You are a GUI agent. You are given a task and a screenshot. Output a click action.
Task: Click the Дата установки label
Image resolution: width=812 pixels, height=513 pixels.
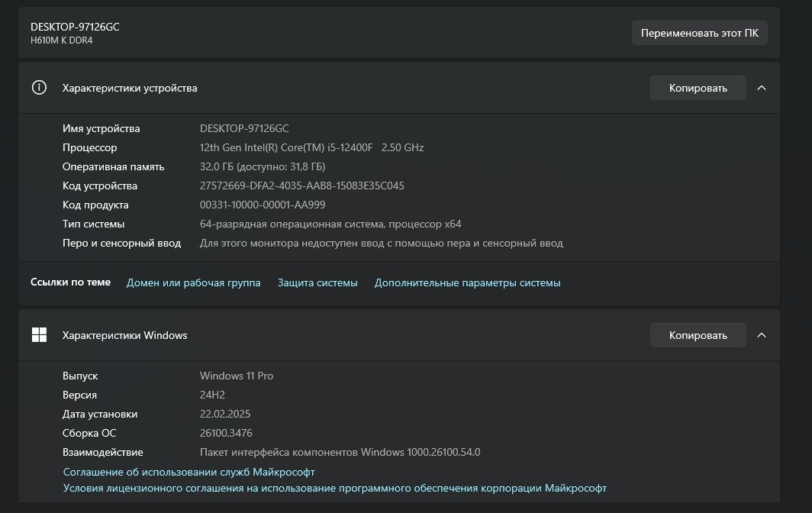pyautogui.click(x=100, y=414)
